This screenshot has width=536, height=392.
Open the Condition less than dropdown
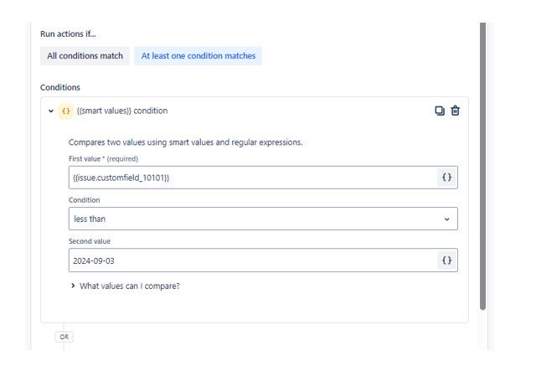(x=263, y=219)
